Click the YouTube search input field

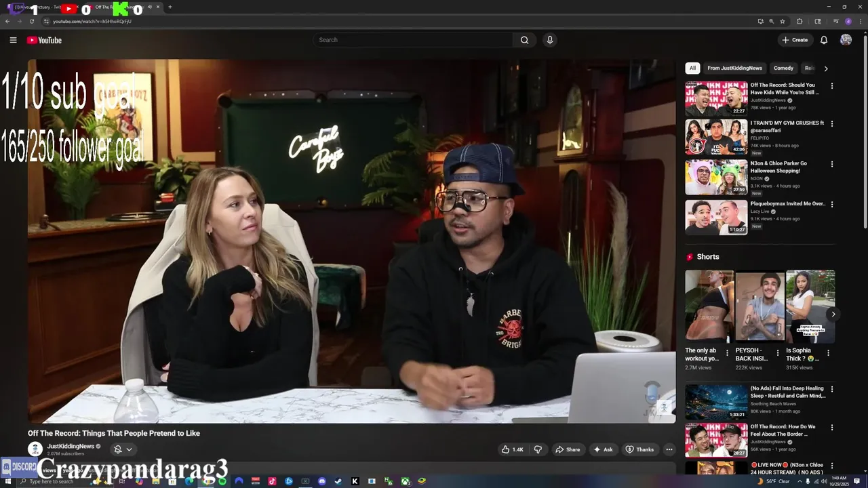414,40
